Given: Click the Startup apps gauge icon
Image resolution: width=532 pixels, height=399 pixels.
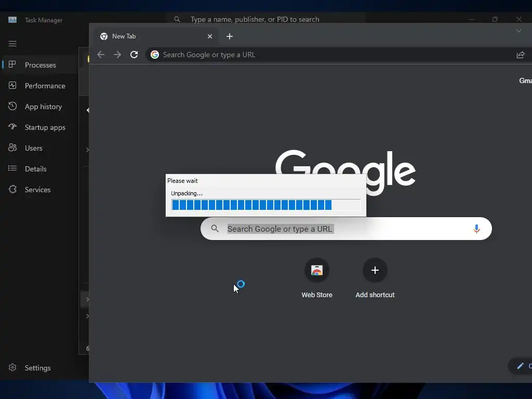Looking at the screenshot, I should click(12, 127).
